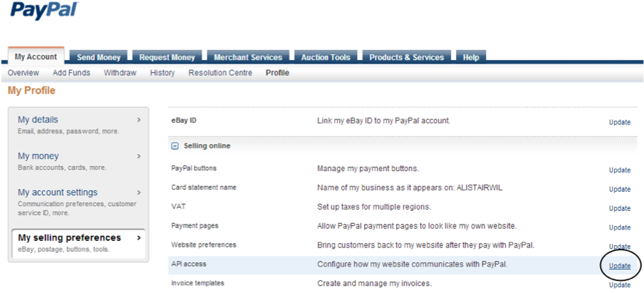Update the PayPal buttons setting
The image size is (644, 293).
coord(619,170)
